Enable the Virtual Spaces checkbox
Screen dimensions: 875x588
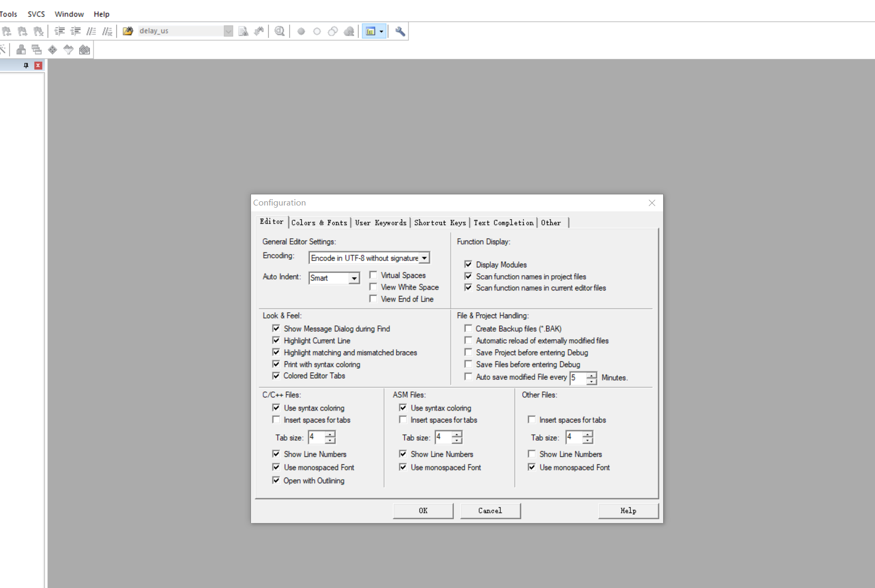pos(373,275)
